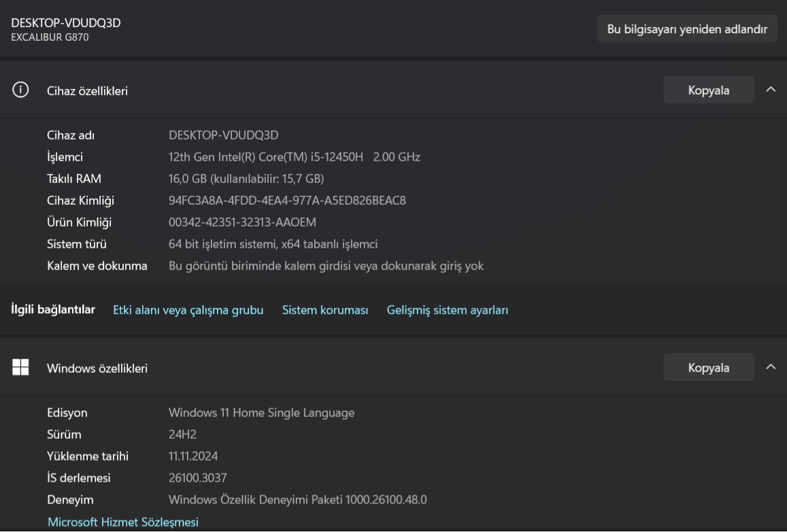The width and height of the screenshot is (787, 532).
Task: Click the Takılı RAM label
Action: pos(73,179)
